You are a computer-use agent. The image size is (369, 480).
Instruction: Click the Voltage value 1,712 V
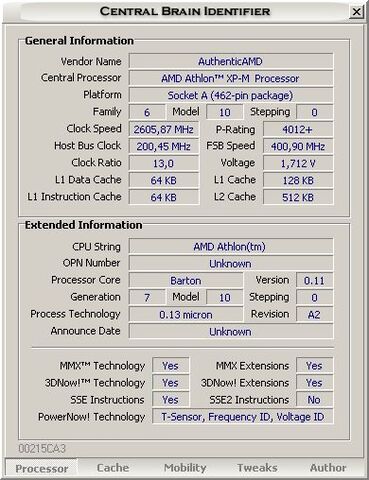(298, 163)
